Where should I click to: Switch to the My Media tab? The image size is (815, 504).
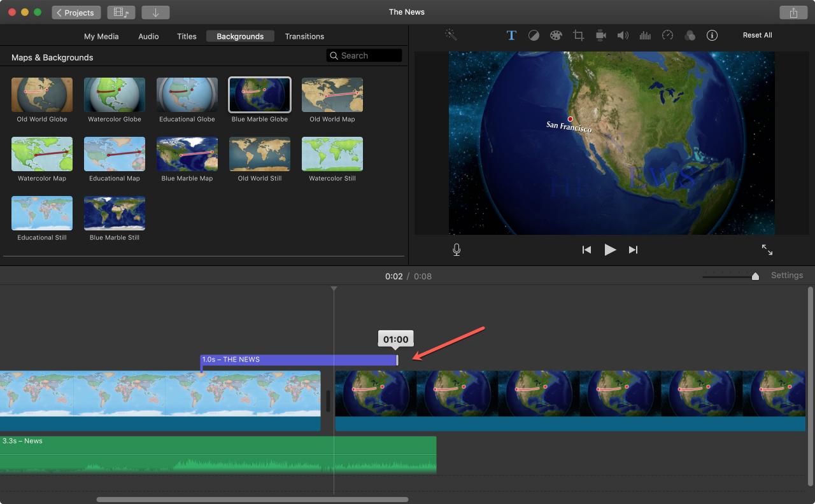(101, 36)
